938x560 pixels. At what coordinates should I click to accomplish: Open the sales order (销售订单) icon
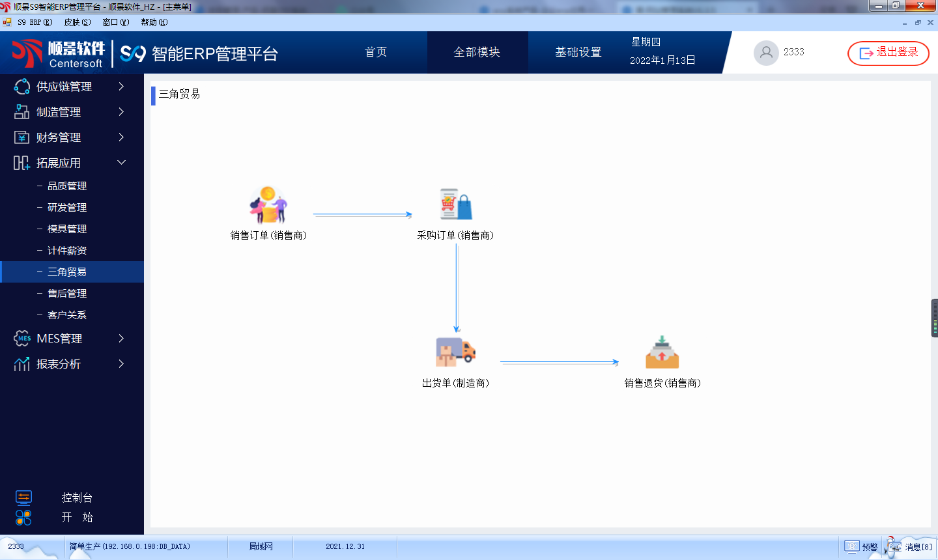click(268, 204)
